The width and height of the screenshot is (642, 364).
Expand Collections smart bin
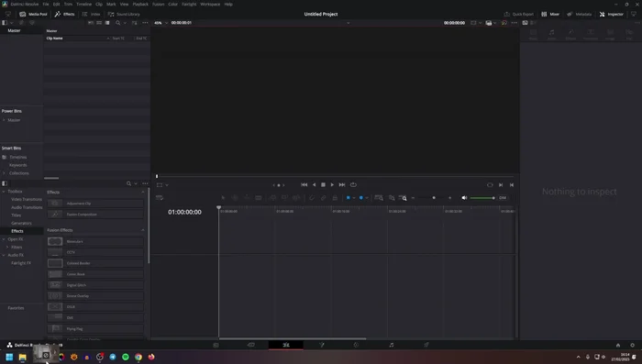pos(4,173)
